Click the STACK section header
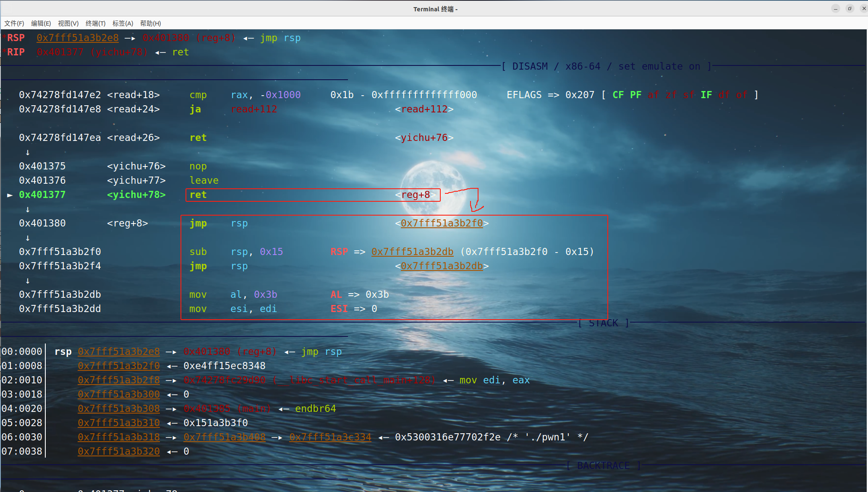Screen dimensions: 868x492 pyautogui.click(x=603, y=323)
